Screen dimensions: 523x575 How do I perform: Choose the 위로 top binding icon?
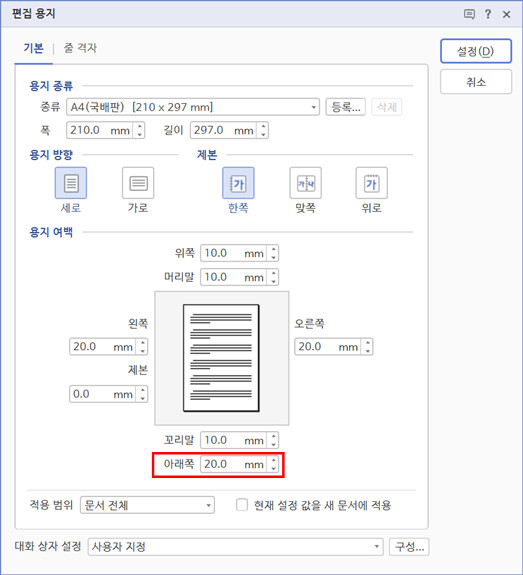pyautogui.click(x=372, y=183)
